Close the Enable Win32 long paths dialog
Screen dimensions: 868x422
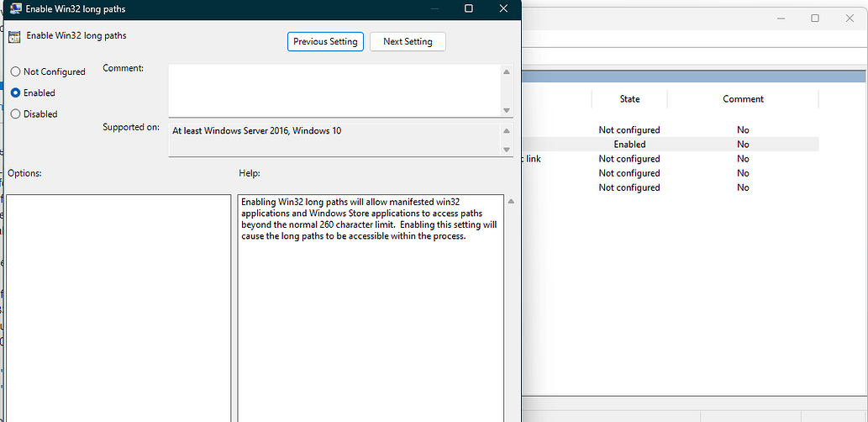click(x=503, y=8)
